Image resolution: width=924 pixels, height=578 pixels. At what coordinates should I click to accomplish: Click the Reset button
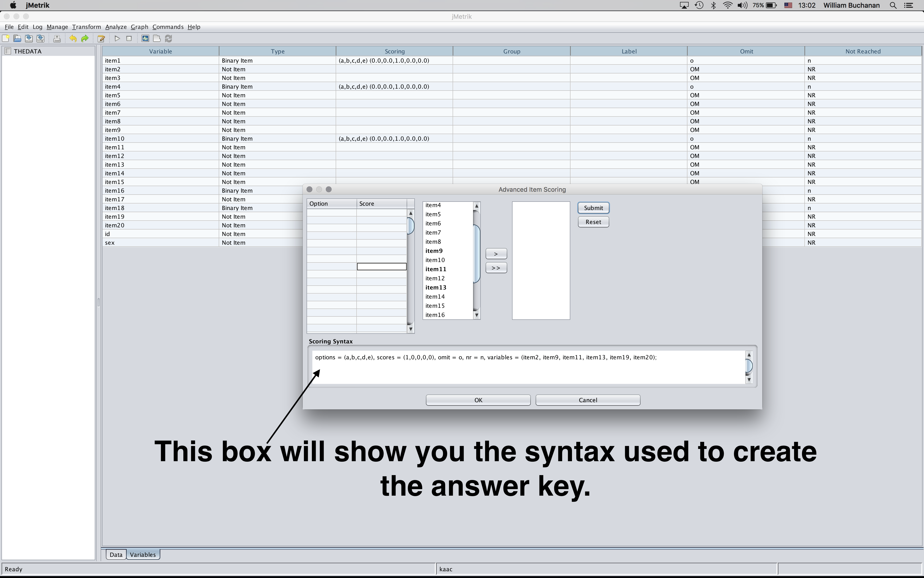pyautogui.click(x=593, y=222)
